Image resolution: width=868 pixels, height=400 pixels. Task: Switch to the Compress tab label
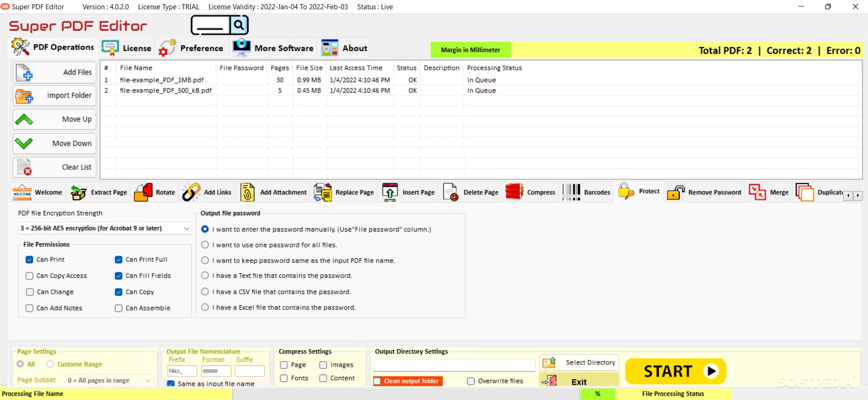pyautogui.click(x=541, y=192)
